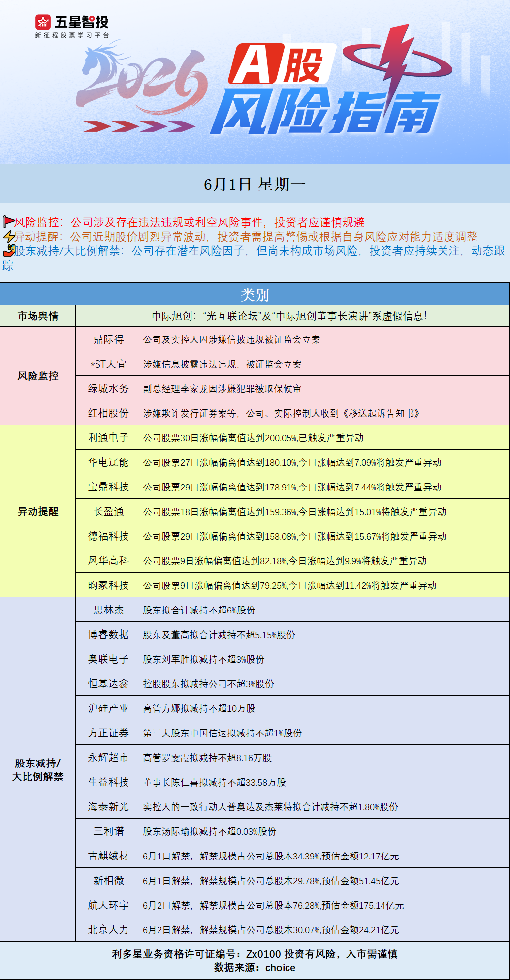This screenshot has height=980, width=510.
Task: Click the 30日涨幅偏离值达到200.05% description
Action: point(253,438)
